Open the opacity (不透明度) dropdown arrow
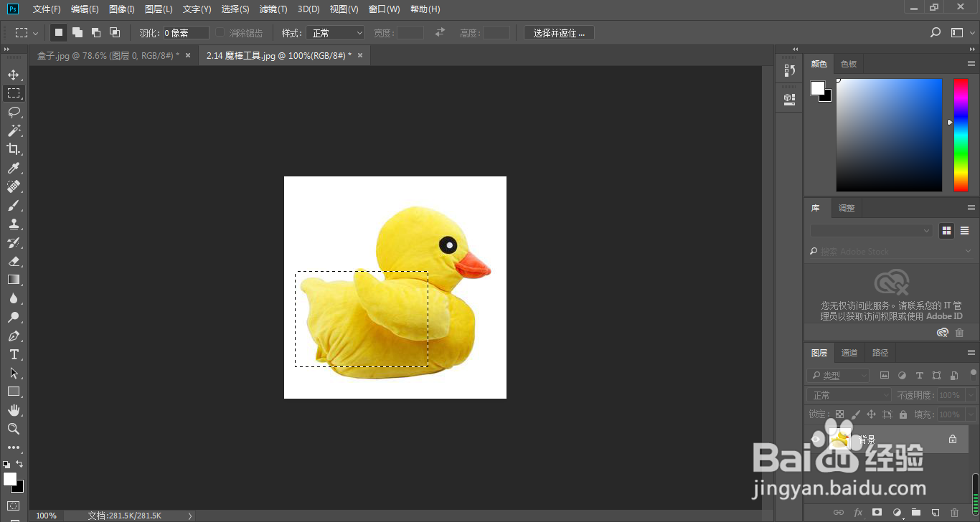The width and height of the screenshot is (980, 522). [x=971, y=395]
